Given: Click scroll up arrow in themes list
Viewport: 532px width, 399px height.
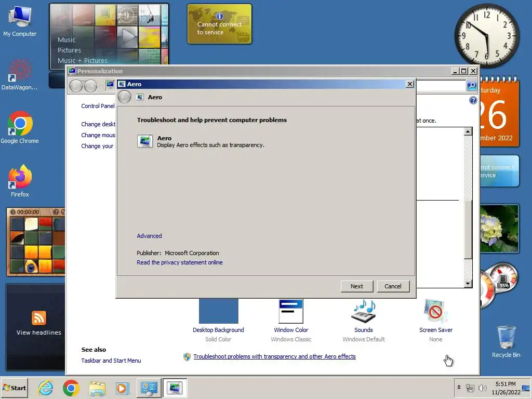Looking at the screenshot, I should click(x=468, y=131).
